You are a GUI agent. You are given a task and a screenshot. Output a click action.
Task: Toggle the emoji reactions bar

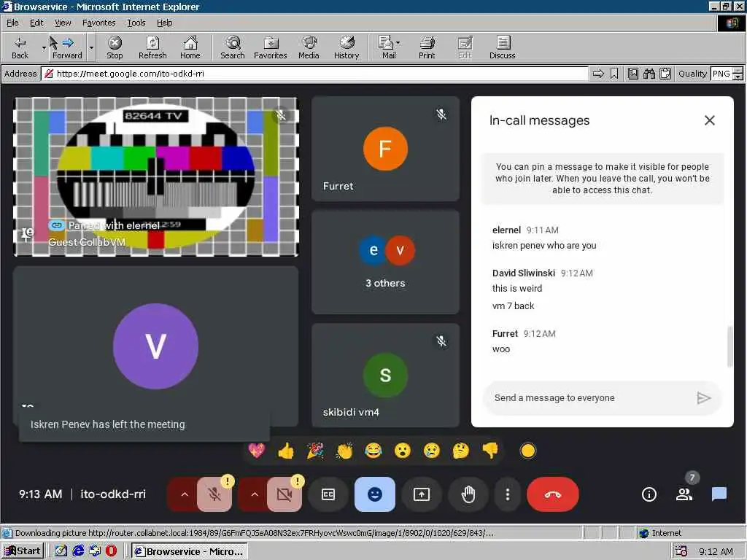375,494
